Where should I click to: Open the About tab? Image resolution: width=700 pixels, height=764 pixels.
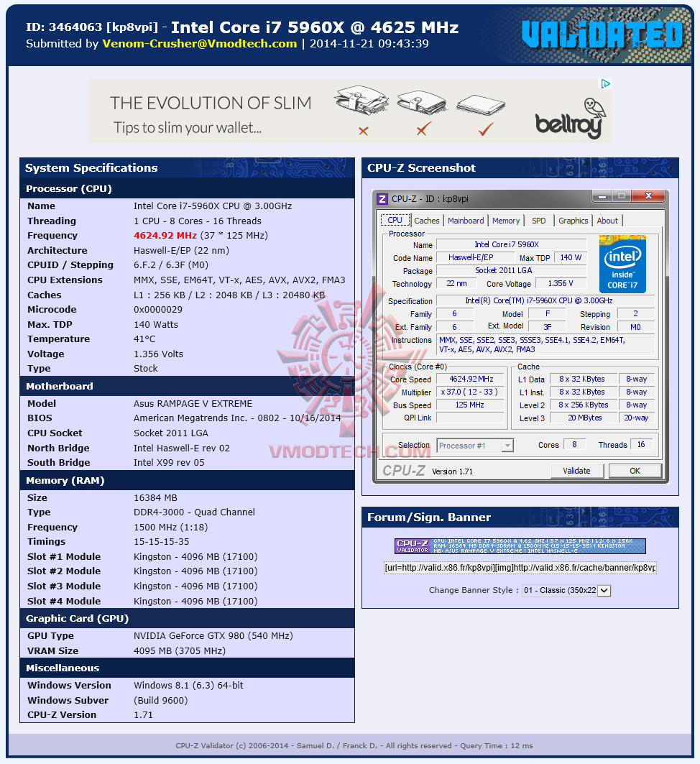tap(607, 221)
